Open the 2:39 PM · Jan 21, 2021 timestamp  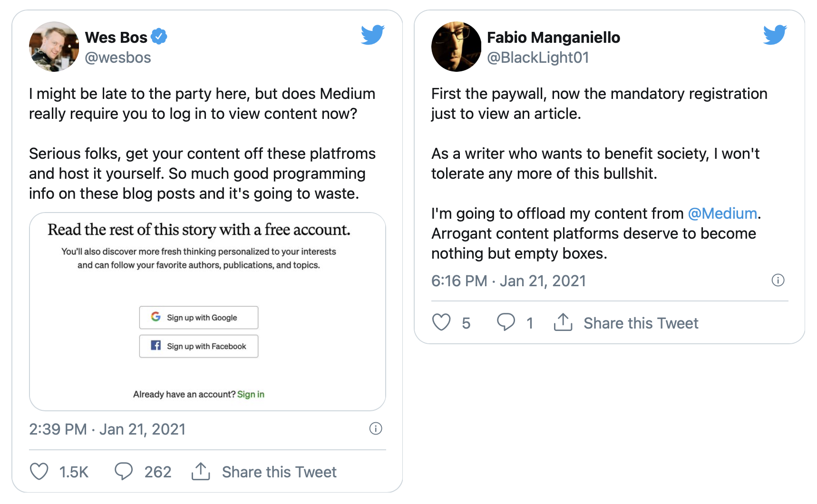(107, 429)
